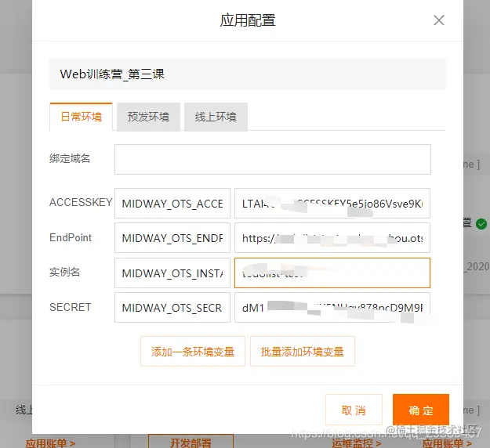490x448 pixels.
Task: Click the EndPoint label text
Action: (x=71, y=237)
